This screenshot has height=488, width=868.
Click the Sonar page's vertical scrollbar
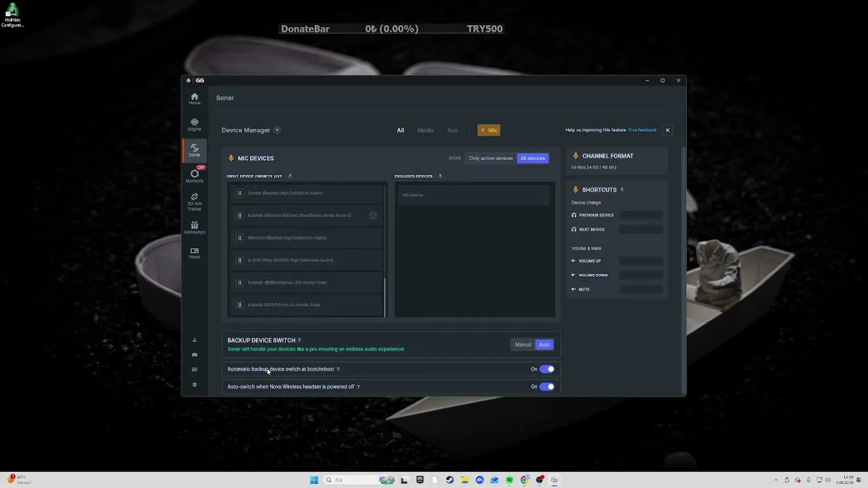click(x=684, y=270)
